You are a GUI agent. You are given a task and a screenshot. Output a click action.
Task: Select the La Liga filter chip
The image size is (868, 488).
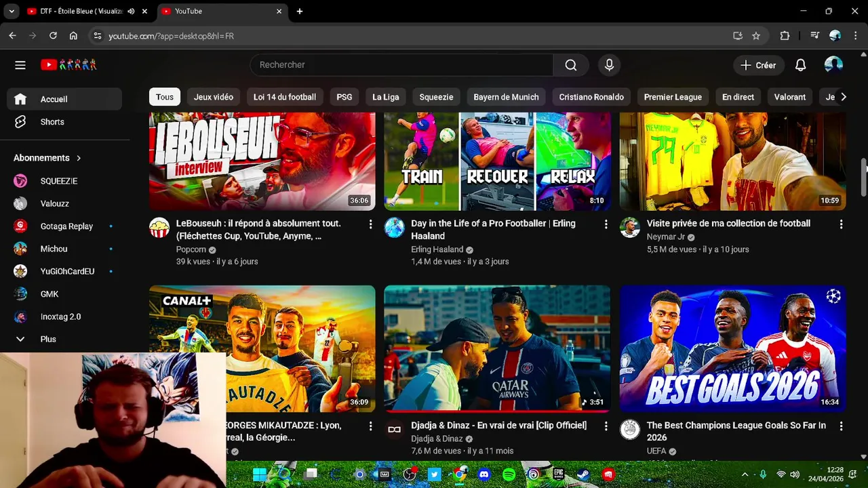(386, 97)
